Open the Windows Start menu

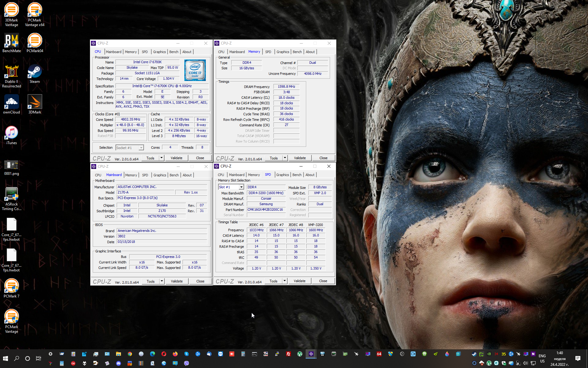[x=5, y=358]
